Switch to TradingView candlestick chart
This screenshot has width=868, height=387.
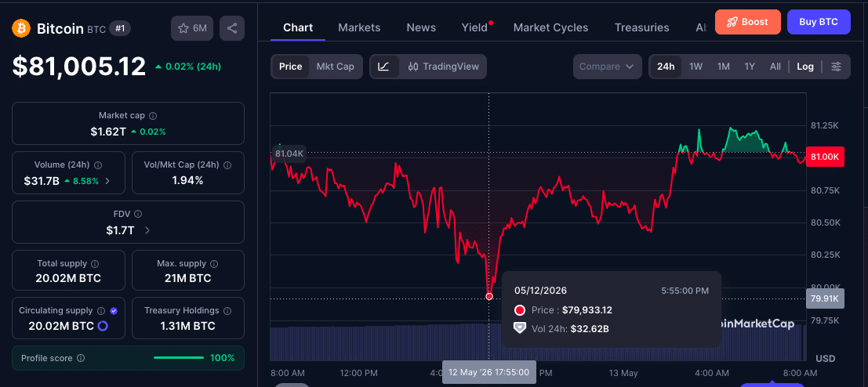tap(443, 67)
